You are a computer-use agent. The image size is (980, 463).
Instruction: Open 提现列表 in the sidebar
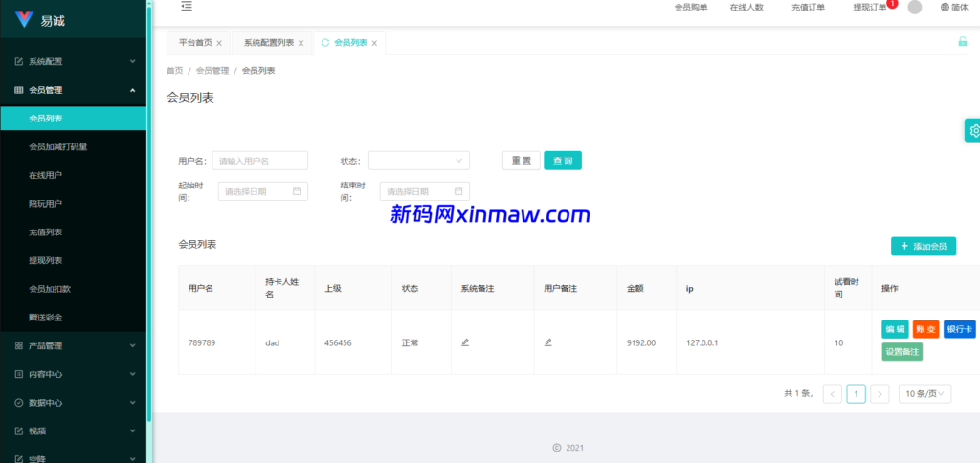pyautogui.click(x=73, y=260)
